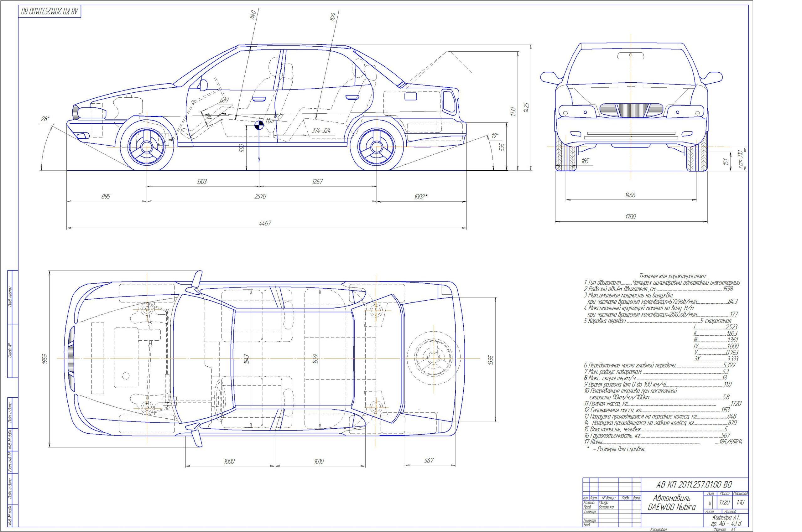Click the center of gravity symbol on side view

[x=259, y=125]
